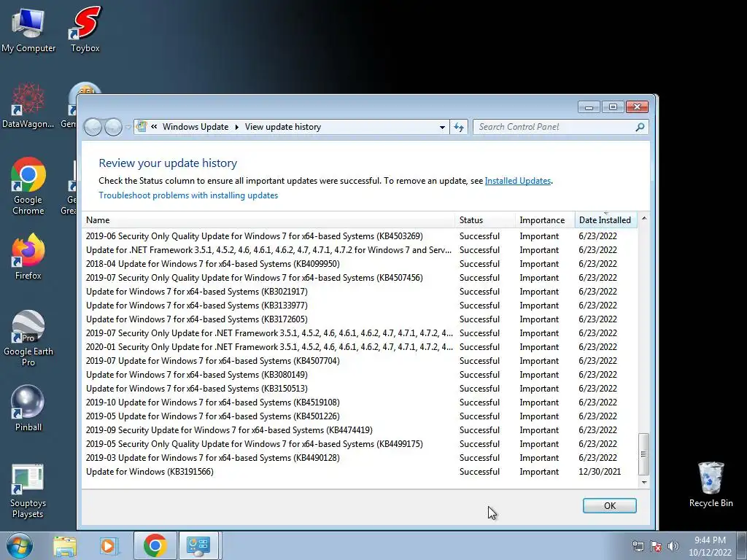
Task: Select the Windows Update breadcrumb
Action: pyautogui.click(x=196, y=127)
